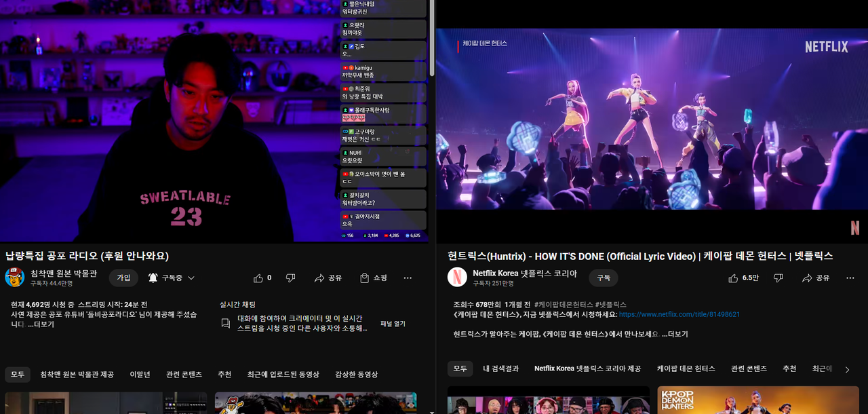
Task: Select the 최근에 업로드된 동영상 chip
Action: coord(283,375)
